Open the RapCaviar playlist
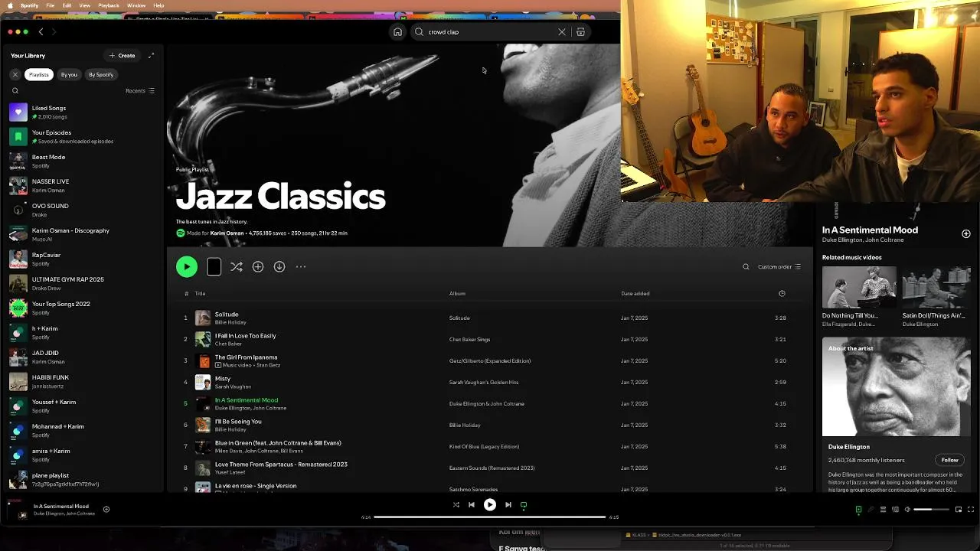Image resolution: width=980 pixels, height=551 pixels. pos(83,259)
